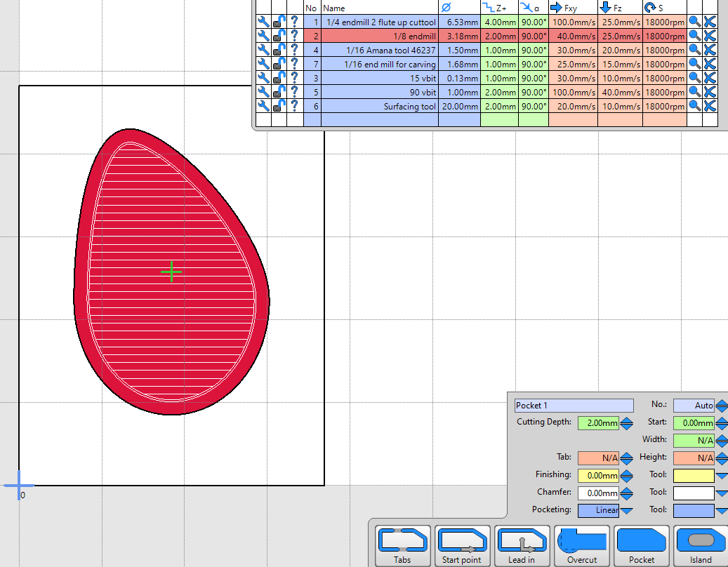Image resolution: width=728 pixels, height=567 pixels.
Task: Toggle lock for 1/16 Amana tool 46237
Action: pyautogui.click(x=279, y=51)
